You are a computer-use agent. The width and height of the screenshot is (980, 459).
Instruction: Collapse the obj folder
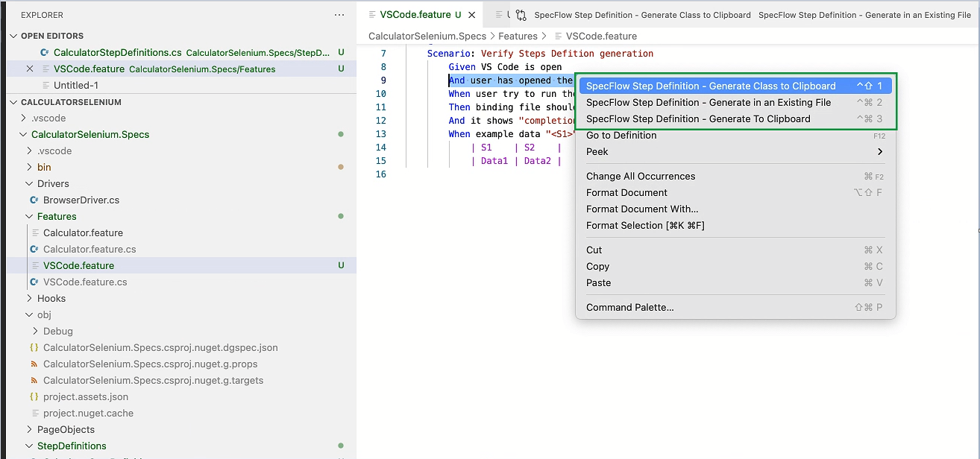pos(29,314)
